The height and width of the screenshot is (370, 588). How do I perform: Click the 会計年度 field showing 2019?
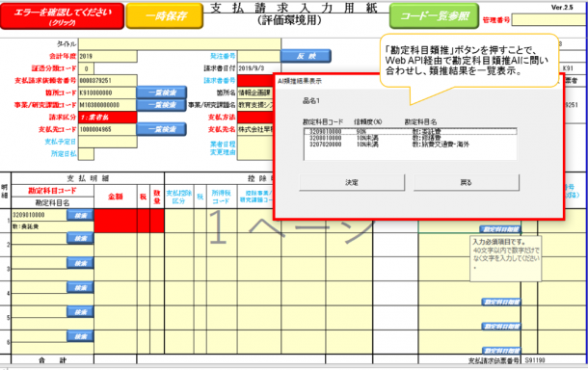[108, 56]
